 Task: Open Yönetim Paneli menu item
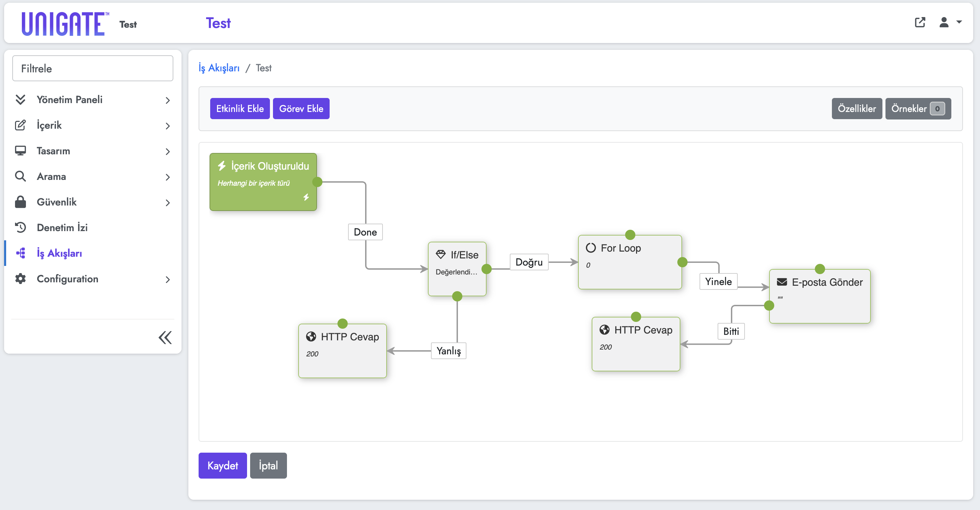pyautogui.click(x=93, y=100)
